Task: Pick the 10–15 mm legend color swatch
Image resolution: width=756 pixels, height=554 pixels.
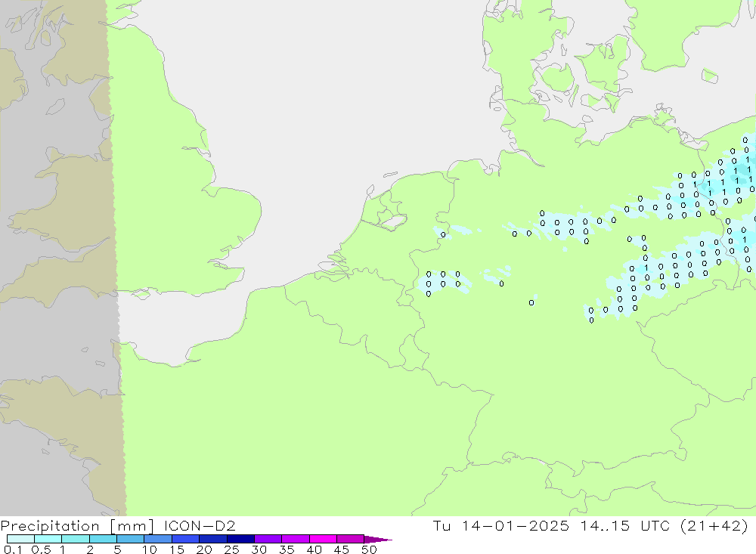Action: (158, 539)
